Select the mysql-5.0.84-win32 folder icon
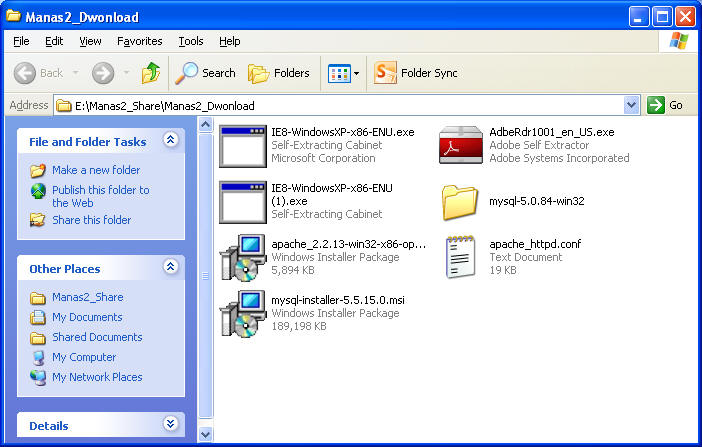Screen dimensions: 702x447 pyautogui.click(x=459, y=202)
